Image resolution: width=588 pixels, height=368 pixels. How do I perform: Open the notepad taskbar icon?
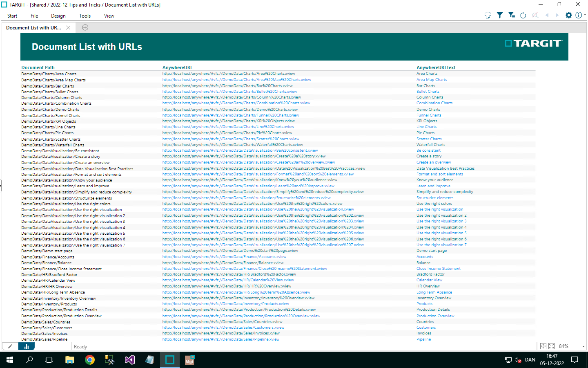[x=150, y=360]
